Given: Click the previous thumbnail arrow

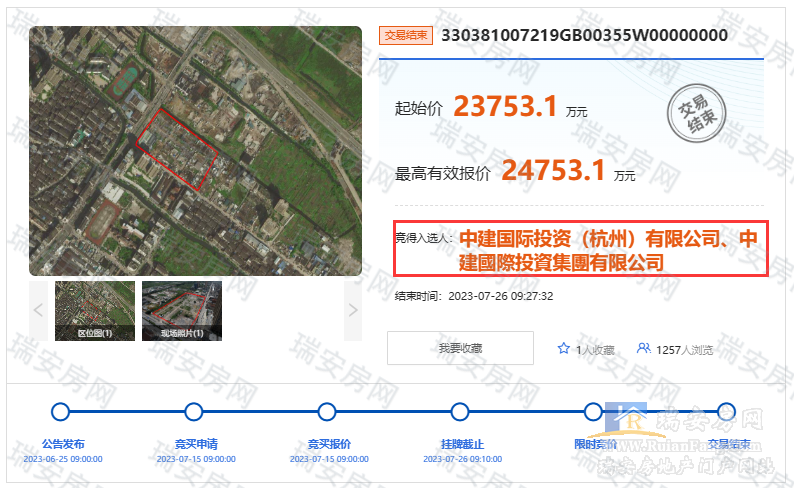Looking at the screenshot, I should tap(38, 310).
